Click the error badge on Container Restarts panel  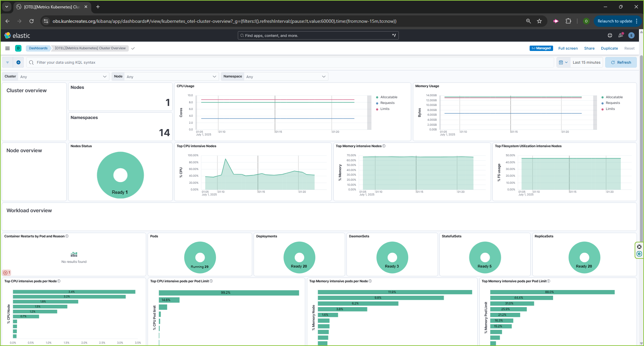tap(7, 273)
